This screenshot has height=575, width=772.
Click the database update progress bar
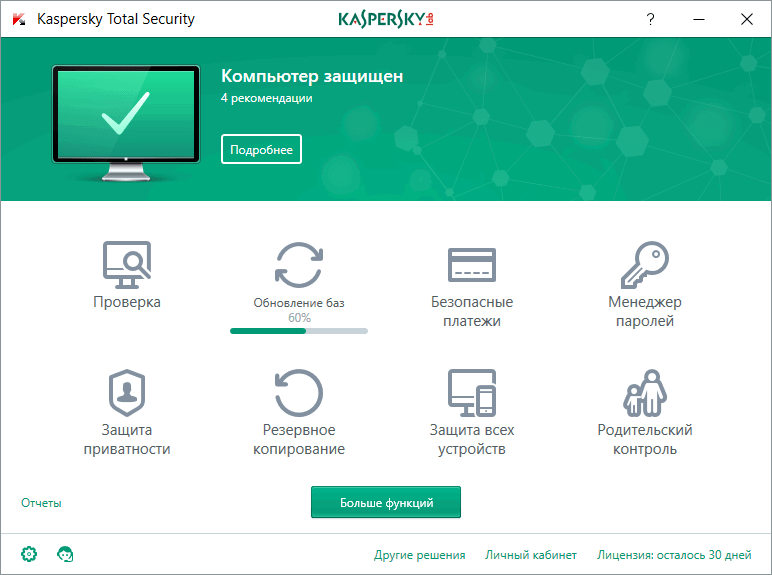tap(299, 331)
